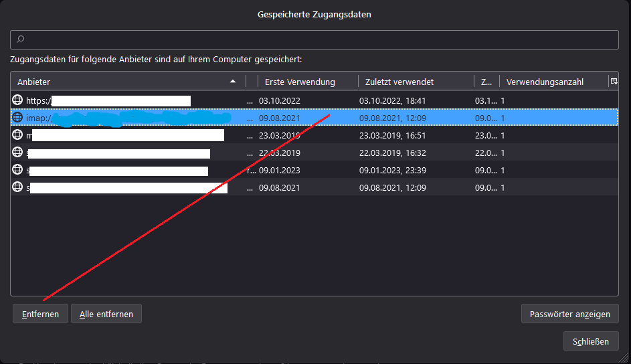Open the column picker icon in header
Viewport: 631px width, 364px height.
pyautogui.click(x=613, y=81)
